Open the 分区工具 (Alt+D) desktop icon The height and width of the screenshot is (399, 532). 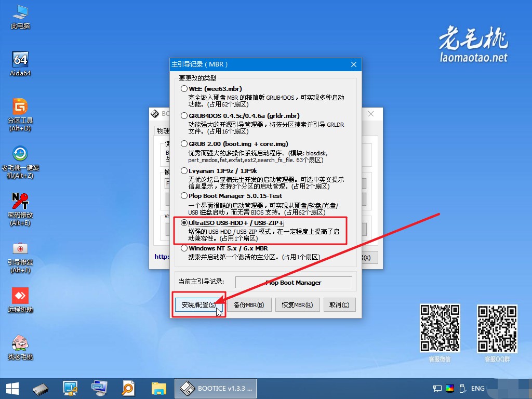pos(20,115)
